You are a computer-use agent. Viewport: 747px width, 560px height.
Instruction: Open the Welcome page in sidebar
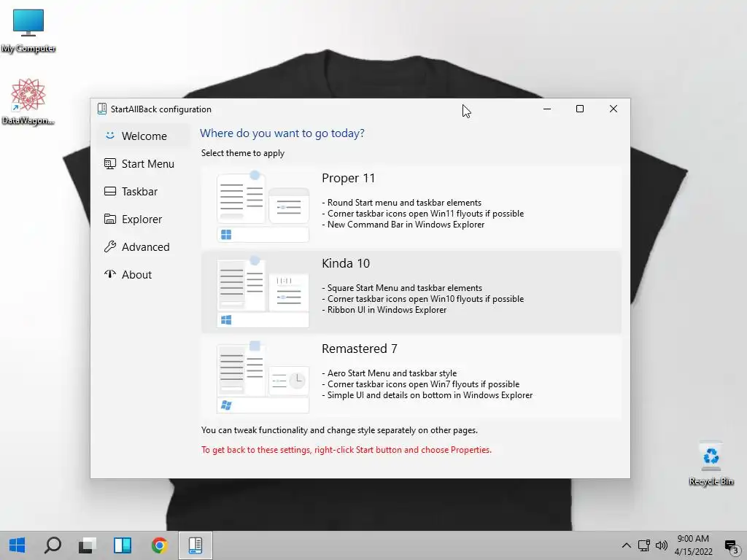pos(144,136)
